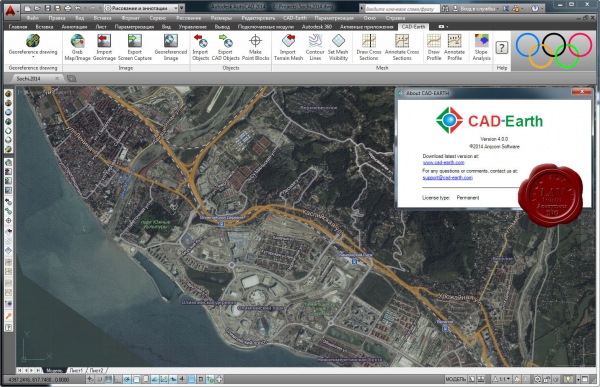Close the About CAD-EARTH dialog
The image size is (600, 387).
pos(582,92)
